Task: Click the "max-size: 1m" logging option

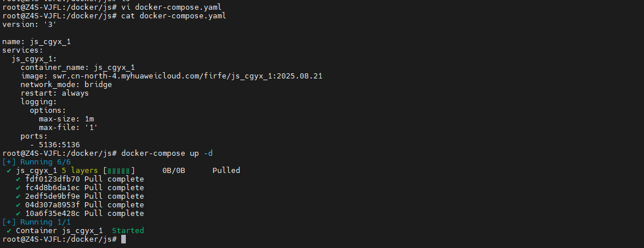Action: 66,119
